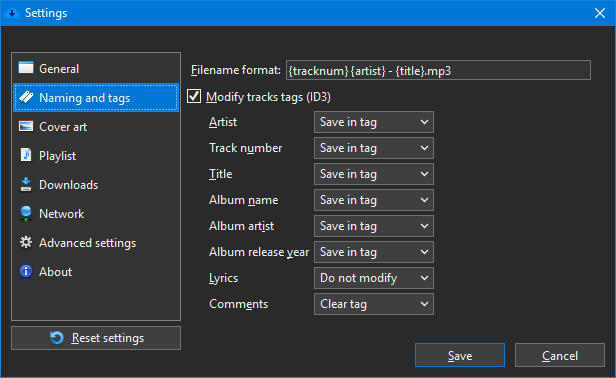Click the Modify tracks tags (ID3) label
The width and height of the screenshot is (616, 378).
click(268, 97)
